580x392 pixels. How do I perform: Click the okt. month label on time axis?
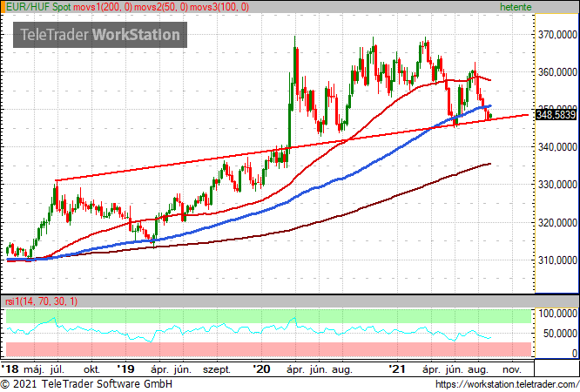pos(91,369)
